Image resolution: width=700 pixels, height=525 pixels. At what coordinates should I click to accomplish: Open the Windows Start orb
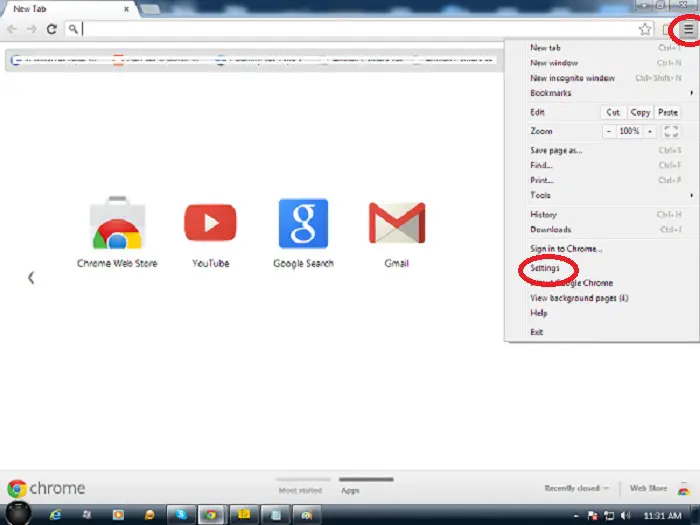pyautogui.click(x=18, y=513)
